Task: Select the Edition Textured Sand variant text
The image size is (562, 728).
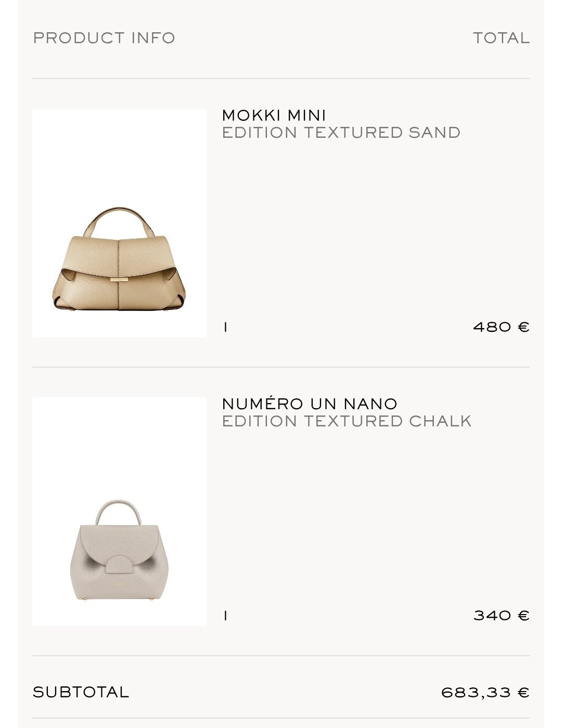Action: click(x=341, y=133)
